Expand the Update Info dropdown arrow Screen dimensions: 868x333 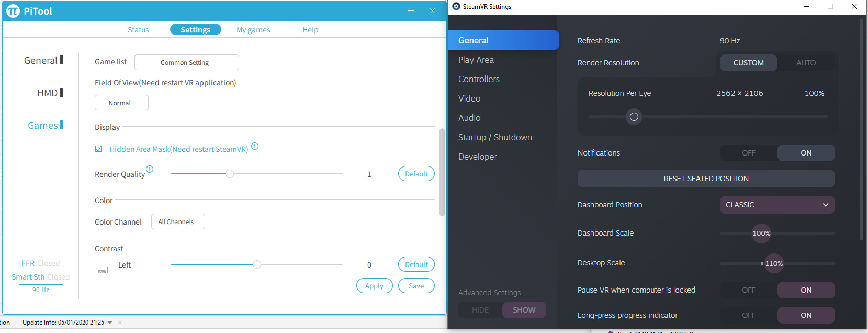tap(110, 323)
